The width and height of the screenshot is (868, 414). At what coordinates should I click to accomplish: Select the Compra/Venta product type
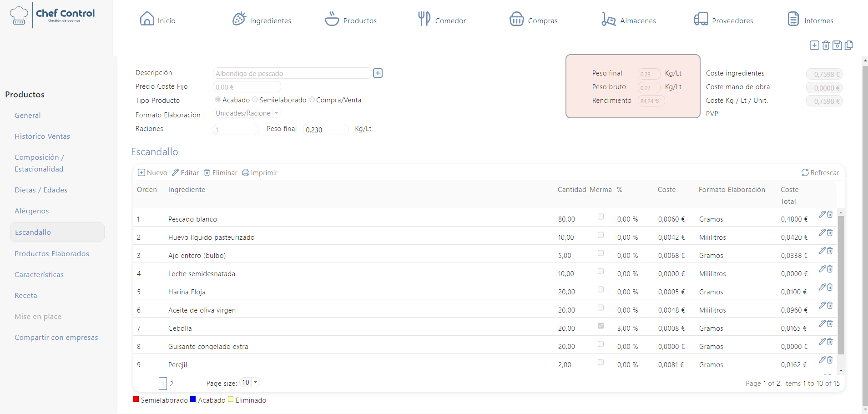pos(312,100)
